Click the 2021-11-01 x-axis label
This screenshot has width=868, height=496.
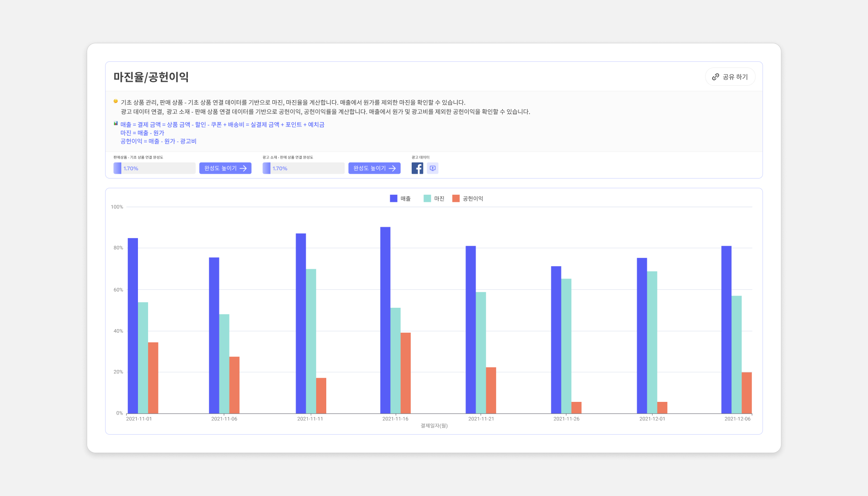[x=138, y=419]
